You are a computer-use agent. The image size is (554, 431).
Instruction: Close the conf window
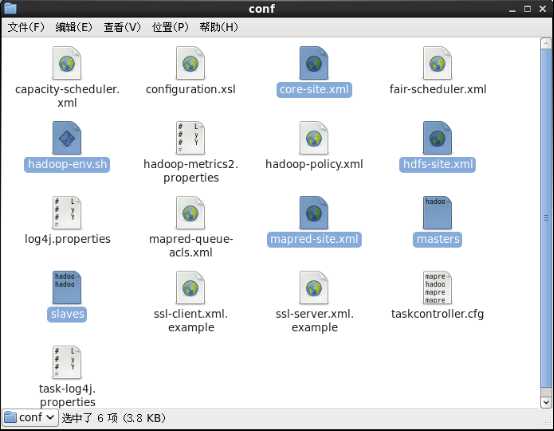(543, 9)
